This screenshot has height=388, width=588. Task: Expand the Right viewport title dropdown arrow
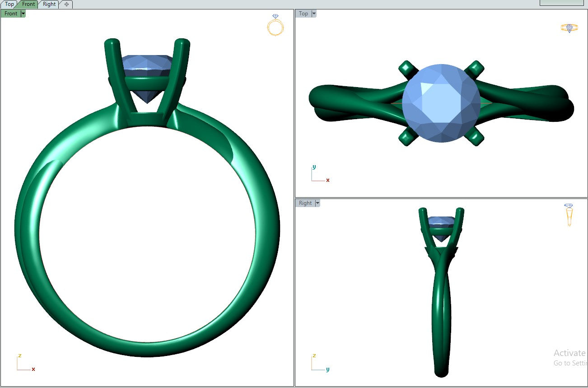[x=317, y=203]
